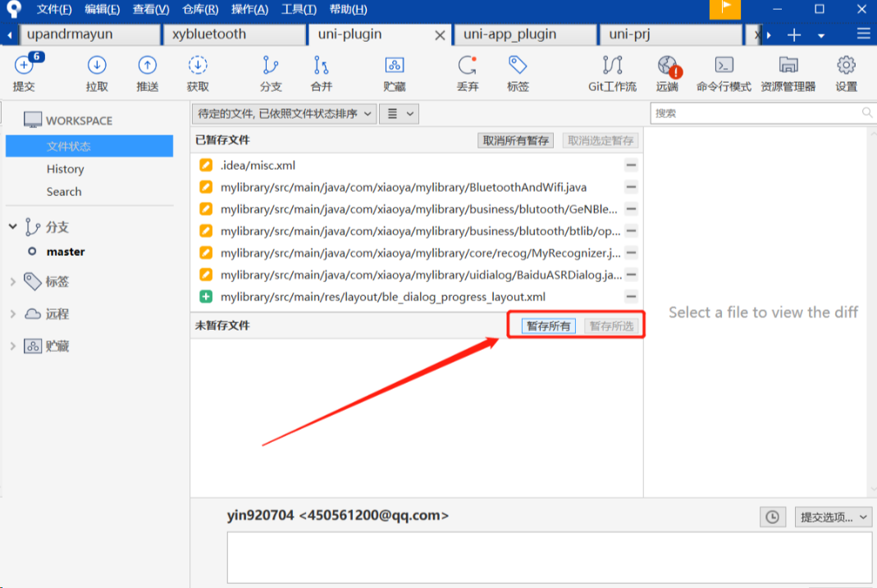Switch to the uni-prj tab
877x588 pixels.
pyautogui.click(x=670, y=34)
